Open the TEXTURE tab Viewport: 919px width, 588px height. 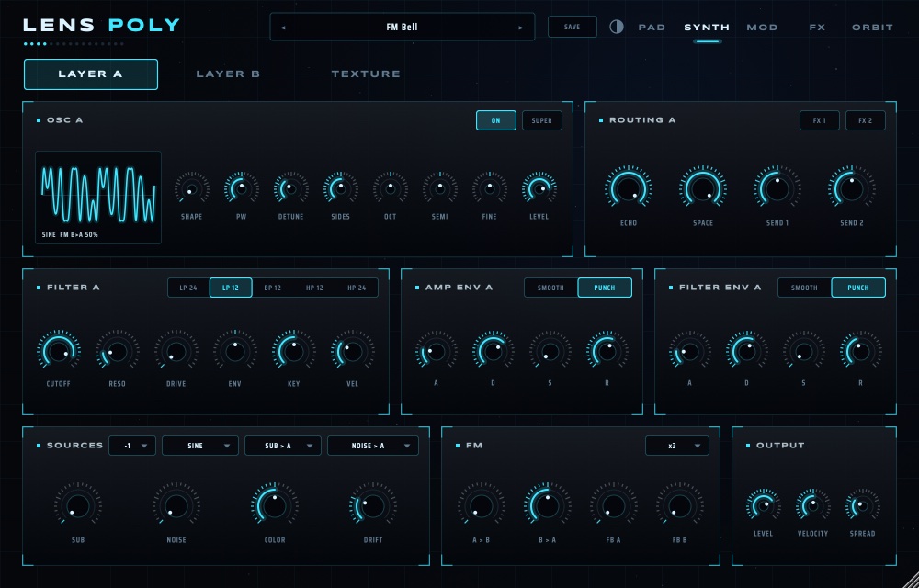(x=366, y=73)
